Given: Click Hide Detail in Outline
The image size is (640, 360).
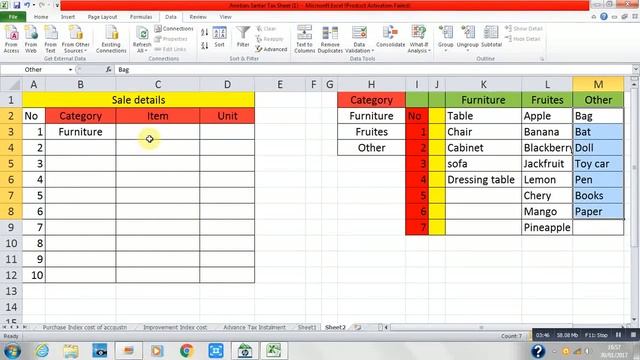Looking at the screenshot, I should click(x=522, y=39).
